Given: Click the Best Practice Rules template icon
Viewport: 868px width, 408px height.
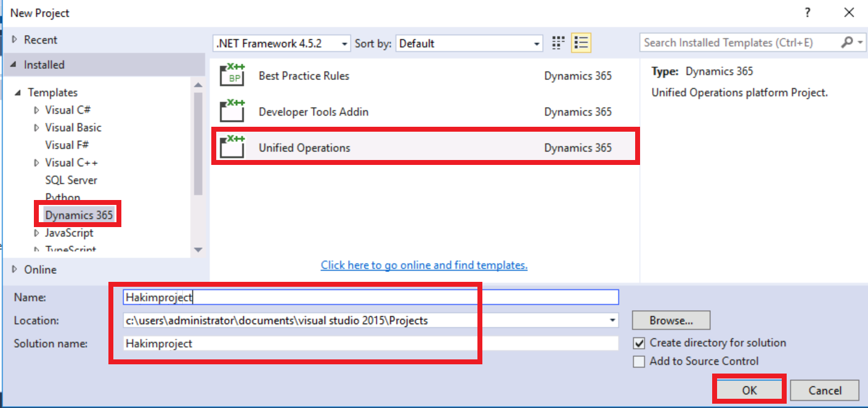Looking at the screenshot, I should pos(232,76).
